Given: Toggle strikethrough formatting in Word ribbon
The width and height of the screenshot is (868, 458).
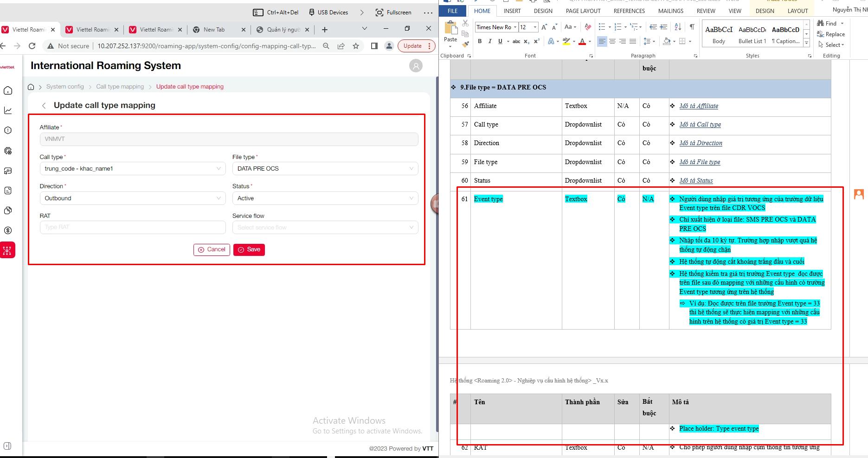Looking at the screenshot, I should [516, 41].
